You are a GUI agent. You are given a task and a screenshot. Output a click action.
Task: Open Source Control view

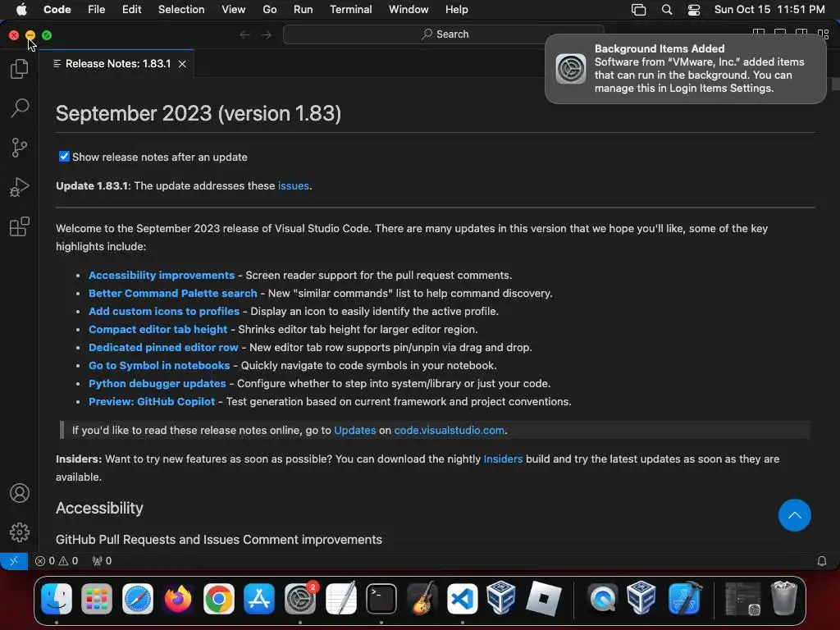[x=20, y=148]
